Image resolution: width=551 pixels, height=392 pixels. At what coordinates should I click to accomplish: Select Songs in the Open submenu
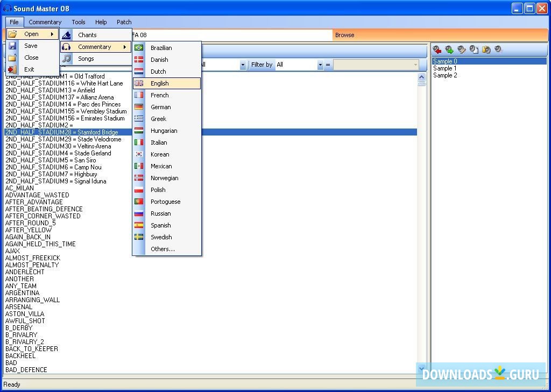(x=96, y=59)
